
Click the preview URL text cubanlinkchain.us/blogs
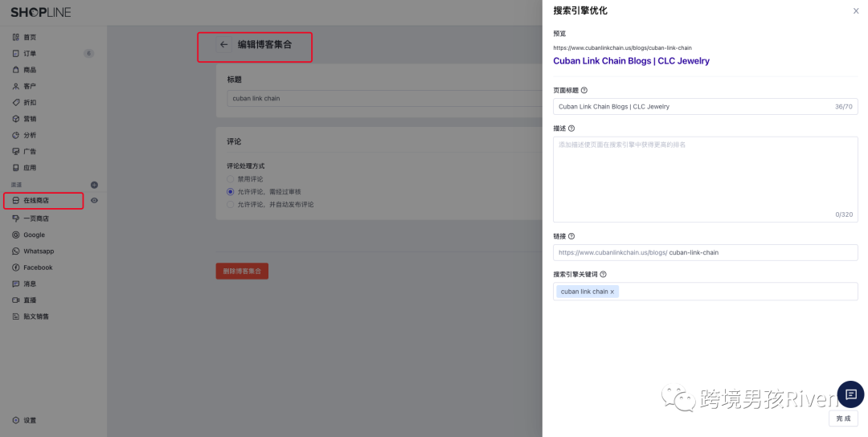(x=622, y=48)
